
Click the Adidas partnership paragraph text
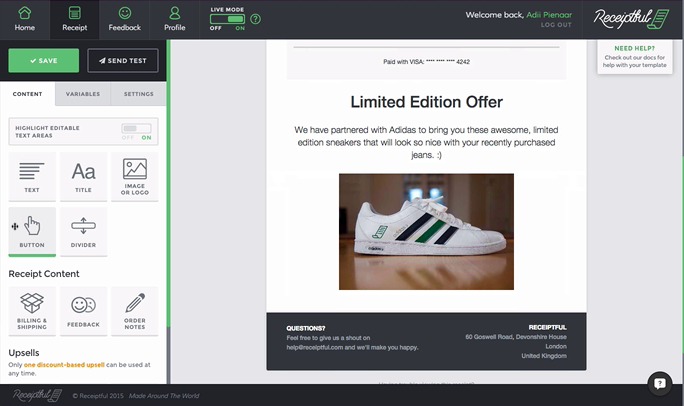pyautogui.click(x=426, y=142)
